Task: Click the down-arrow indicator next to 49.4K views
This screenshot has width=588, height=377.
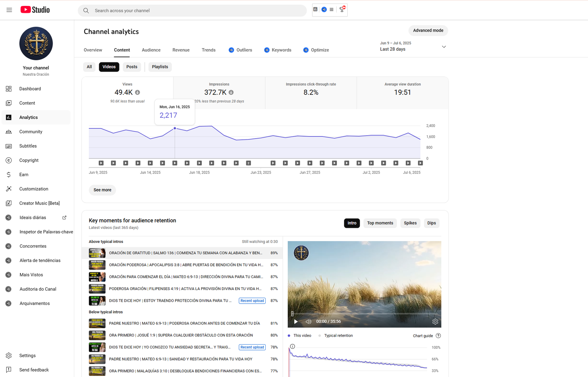Action: click(x=137, y=93)
